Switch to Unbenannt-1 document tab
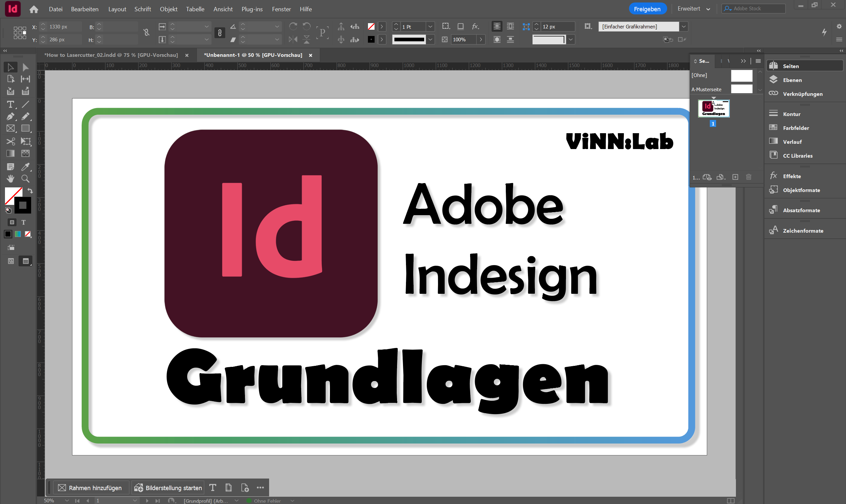The image size is (846, 504). pyautogui.click(x=253, y=55)
